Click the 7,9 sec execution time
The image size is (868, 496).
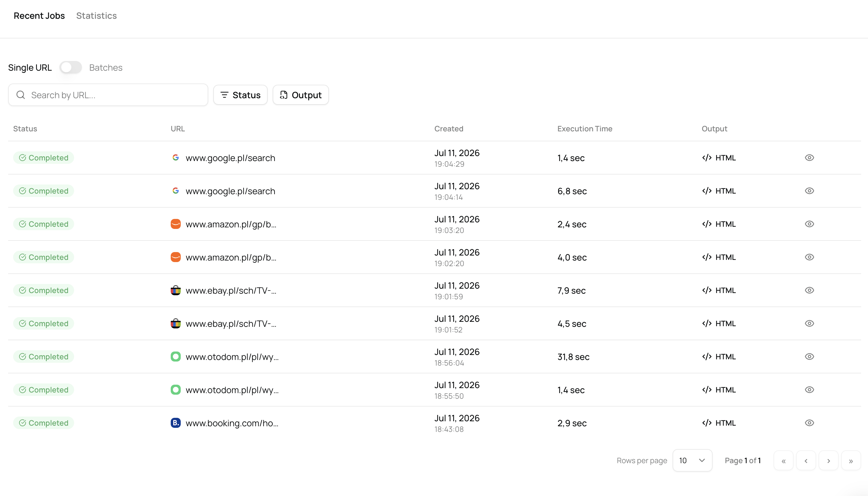571,290
